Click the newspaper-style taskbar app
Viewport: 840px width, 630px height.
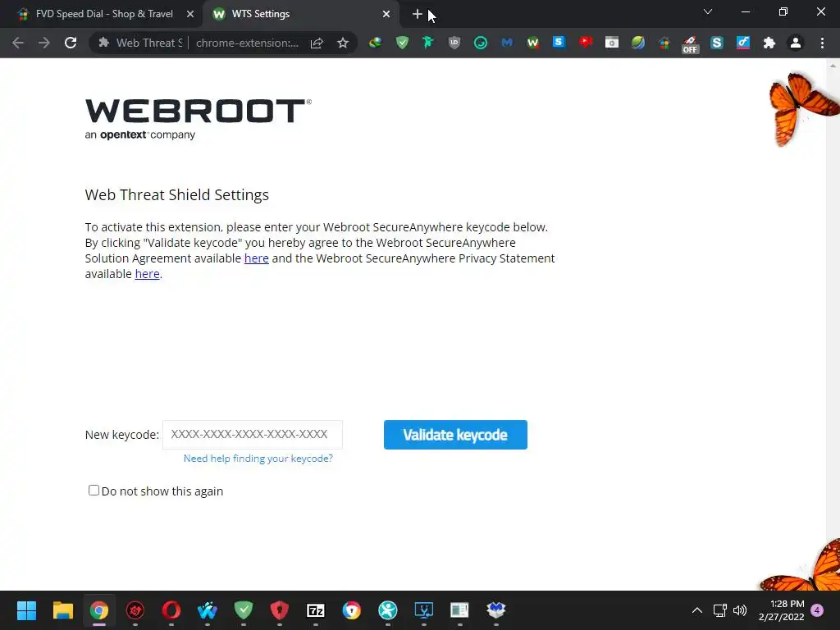pyautogui.click(x=459, y=610)
